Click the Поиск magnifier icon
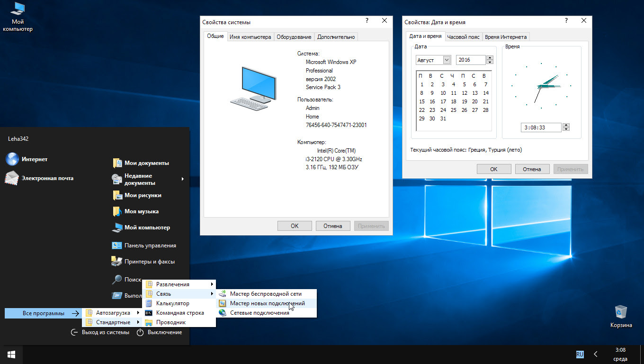The image size is (644, 364). [117, 280]
